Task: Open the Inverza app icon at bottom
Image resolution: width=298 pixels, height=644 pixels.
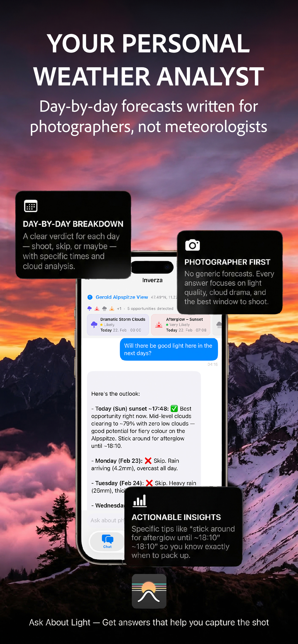Action: click(x=149, y=591)
